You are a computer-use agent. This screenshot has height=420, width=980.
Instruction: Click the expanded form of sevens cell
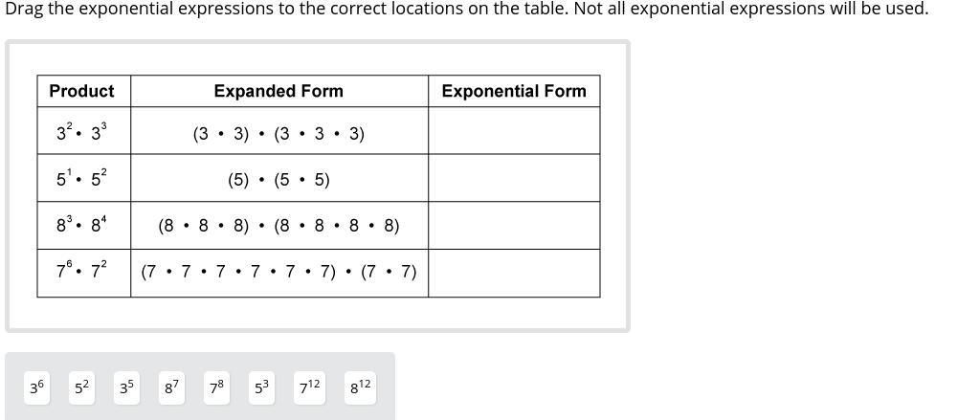(279, 273)
